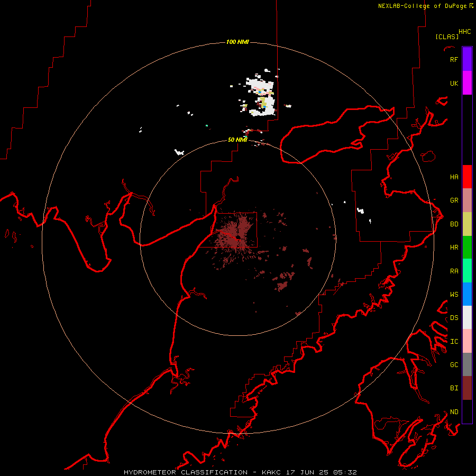Image resolution: width=476 pixels, height=476 pixels.
Task: Click the WS blue legend swatch
Action: (467, 294)
